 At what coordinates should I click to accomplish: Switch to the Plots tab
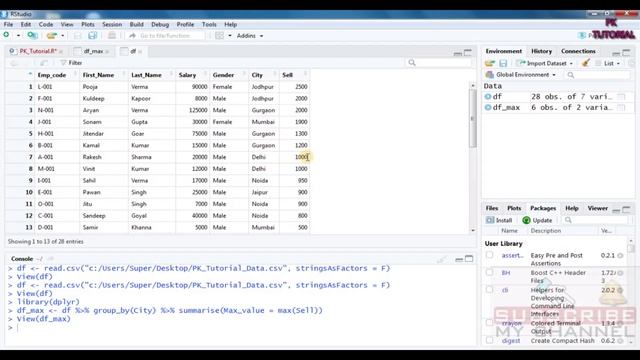tap(514, 208)
